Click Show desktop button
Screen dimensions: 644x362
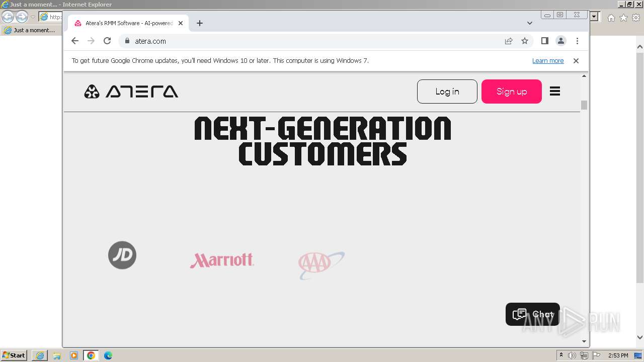(639, 355)
